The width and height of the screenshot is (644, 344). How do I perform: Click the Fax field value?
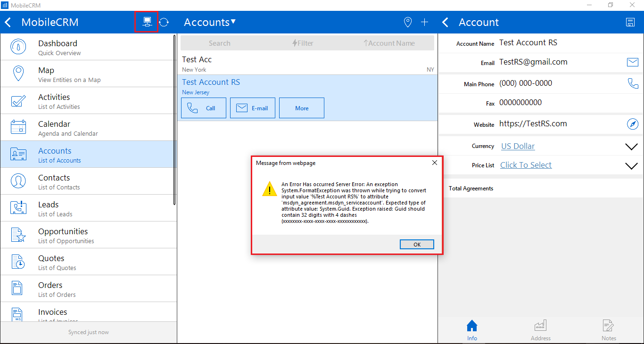[520, 103]
